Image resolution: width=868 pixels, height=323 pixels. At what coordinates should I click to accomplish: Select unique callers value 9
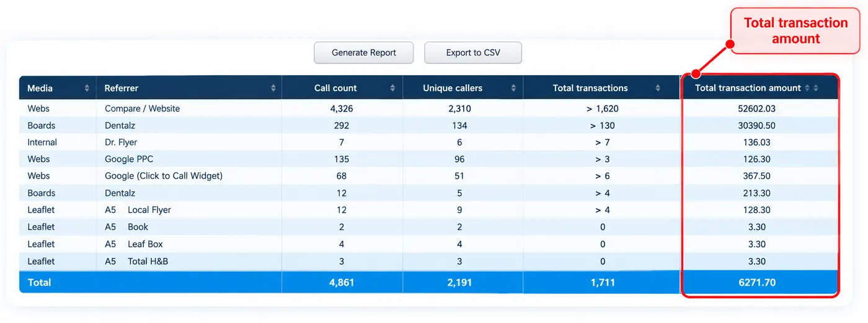(x=459, y=210)
